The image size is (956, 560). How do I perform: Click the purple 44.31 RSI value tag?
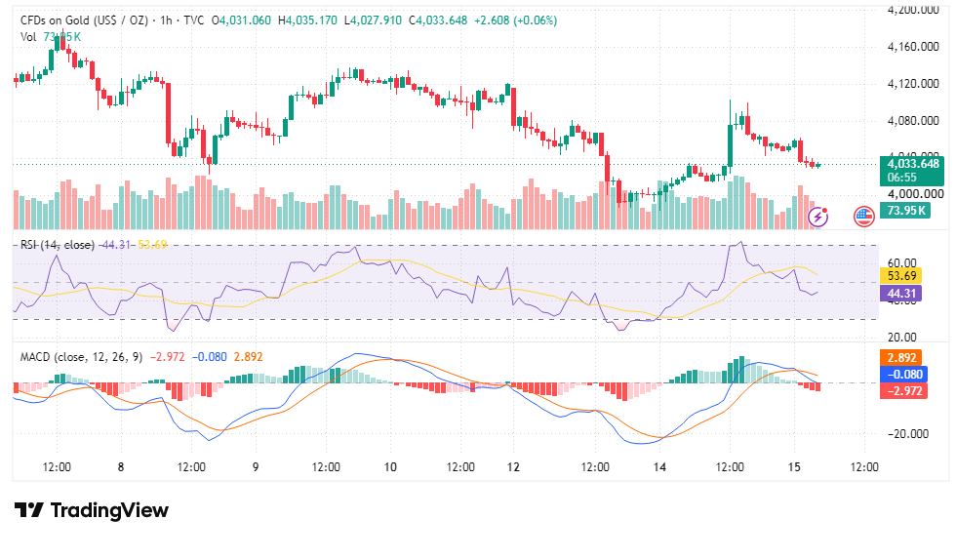point(901,294)
